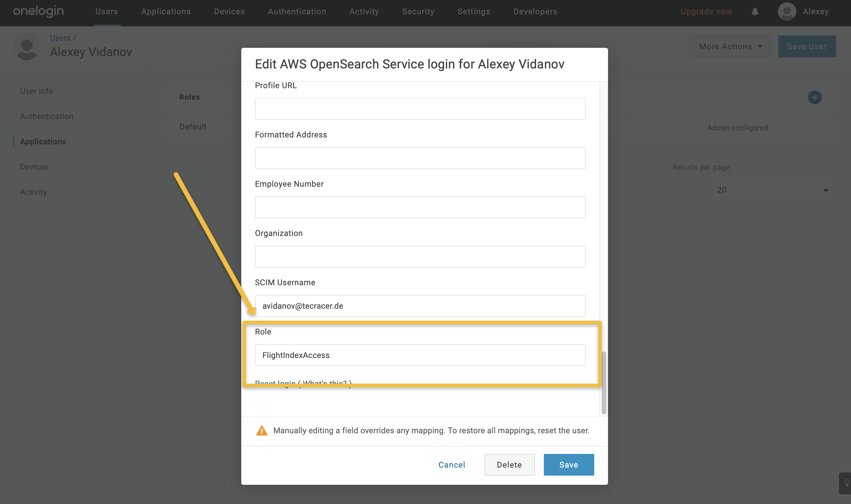Open the notifications bell
Viewport: 851px width, 504px height.
(755, 11)
